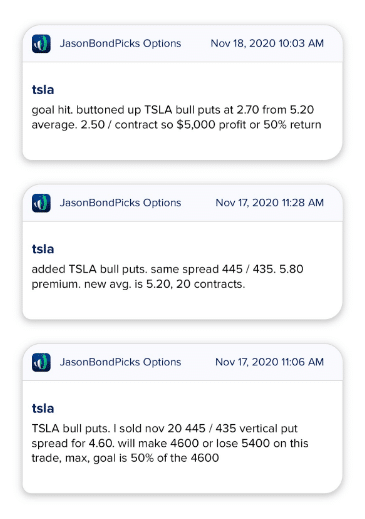This screenshot has height=519, width=365.
Task: Select the tsla heading in the added bull puts alert
Action: (x=43, y=249)
